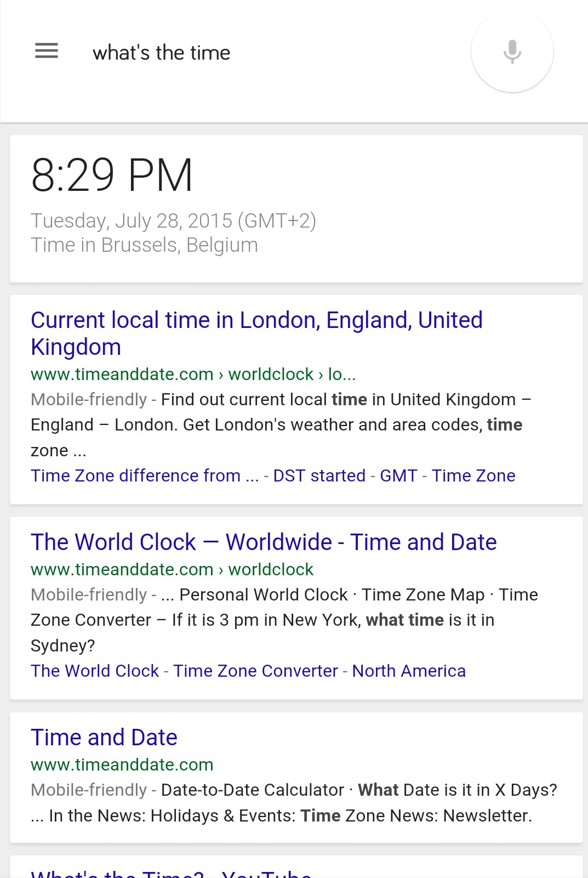This screenshot has width=588, height=878.
Task: Follow the GMT sitelink
Action: click(x=398, y=475)
